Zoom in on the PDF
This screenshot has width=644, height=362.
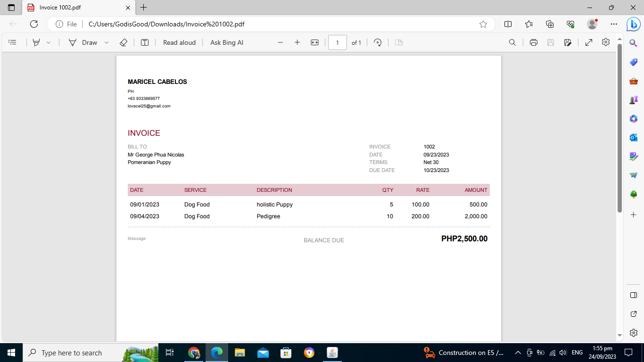(x=297, y=42)
